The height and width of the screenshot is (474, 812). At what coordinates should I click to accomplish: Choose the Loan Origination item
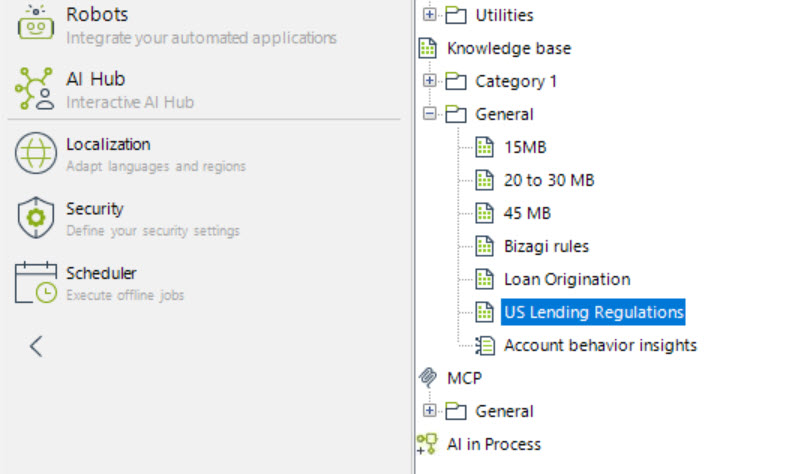click(x=566, y=279)
